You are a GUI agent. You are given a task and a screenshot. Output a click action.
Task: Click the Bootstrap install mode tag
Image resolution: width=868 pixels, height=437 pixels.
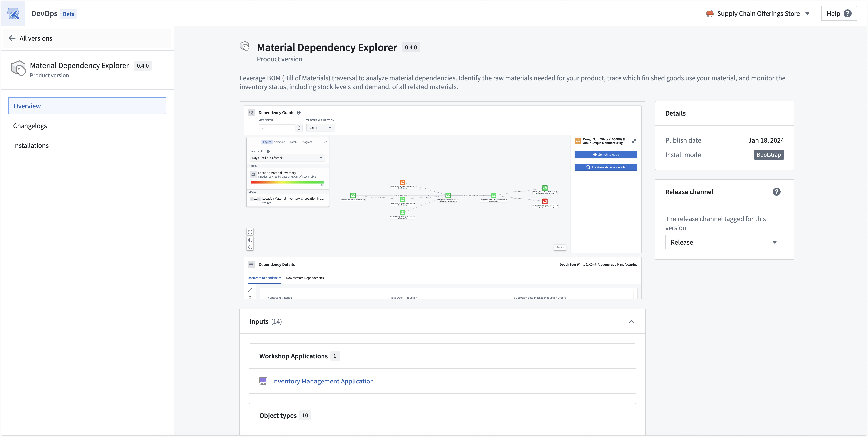coord(769,154)
